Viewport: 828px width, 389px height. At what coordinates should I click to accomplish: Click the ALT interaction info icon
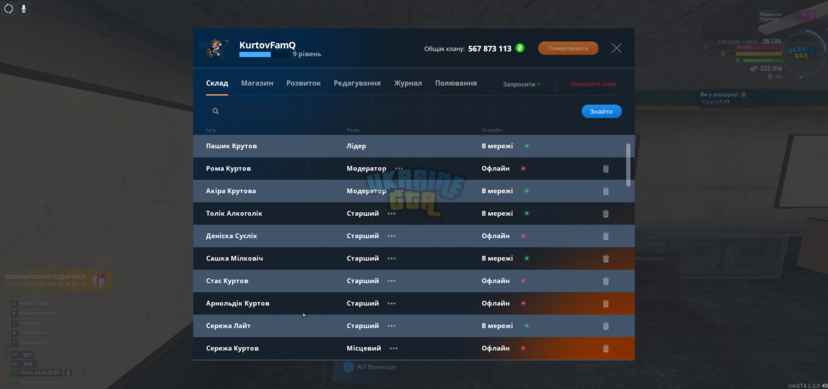click(x=348, y=366)
